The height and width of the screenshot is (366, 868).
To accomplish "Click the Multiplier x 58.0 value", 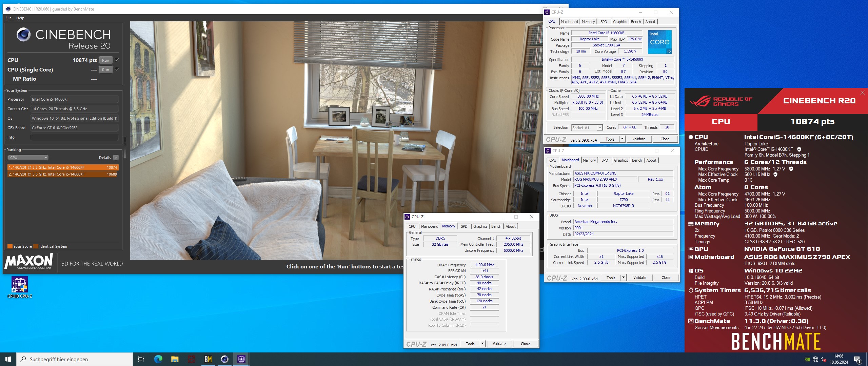I will pos(588,103).
